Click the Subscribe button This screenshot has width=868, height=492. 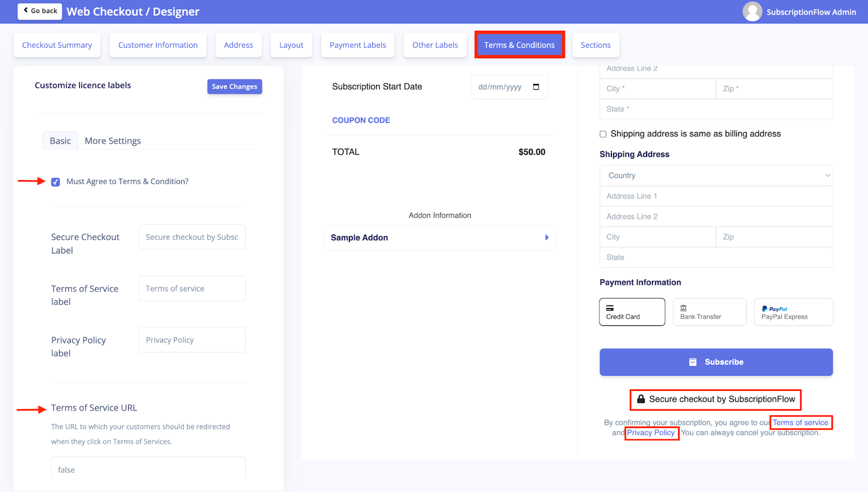(x=716, y=362)
